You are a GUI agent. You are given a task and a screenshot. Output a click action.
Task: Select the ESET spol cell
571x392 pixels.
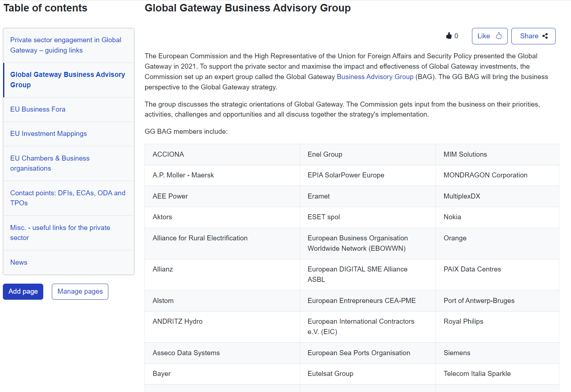coord(368,217)
